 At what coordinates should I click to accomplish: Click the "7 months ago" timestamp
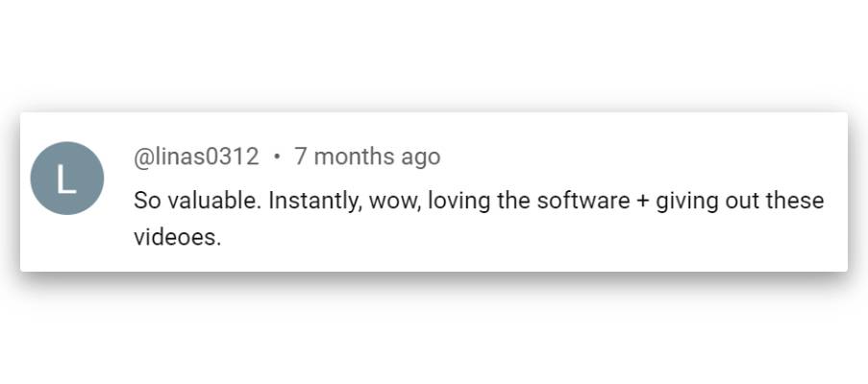(367, 156)
